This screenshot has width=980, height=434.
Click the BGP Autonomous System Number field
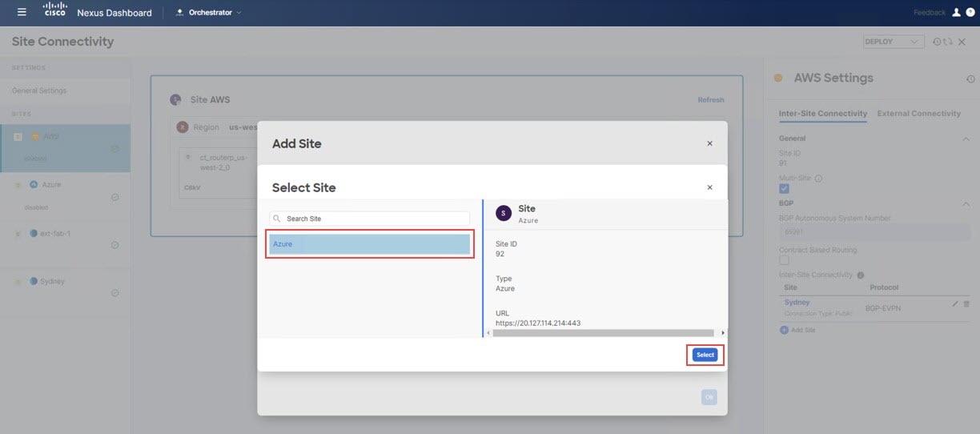(874, 233)
